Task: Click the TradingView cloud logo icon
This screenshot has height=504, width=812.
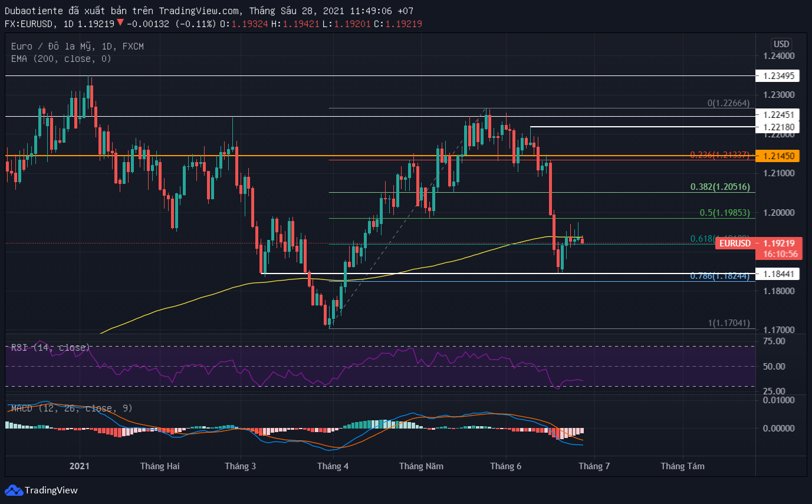Action: 14,490
